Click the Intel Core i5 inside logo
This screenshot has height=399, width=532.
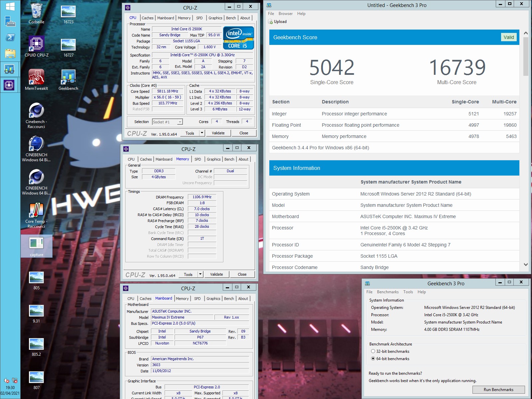tap(239, 38)
